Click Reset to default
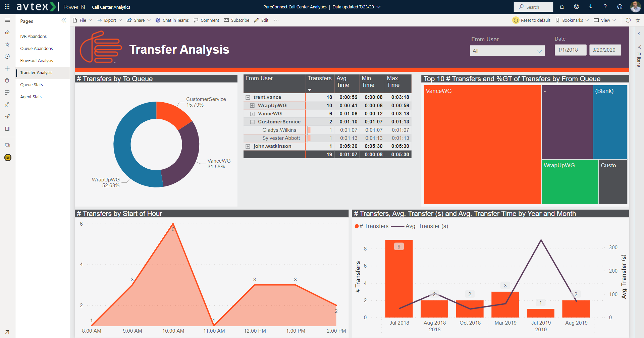 531,20
